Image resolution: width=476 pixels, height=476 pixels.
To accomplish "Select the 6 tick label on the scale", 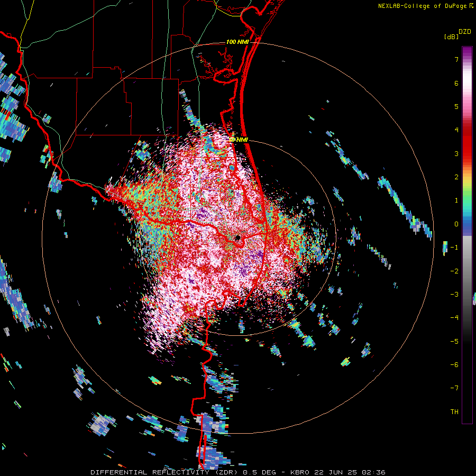I will 456,83.
